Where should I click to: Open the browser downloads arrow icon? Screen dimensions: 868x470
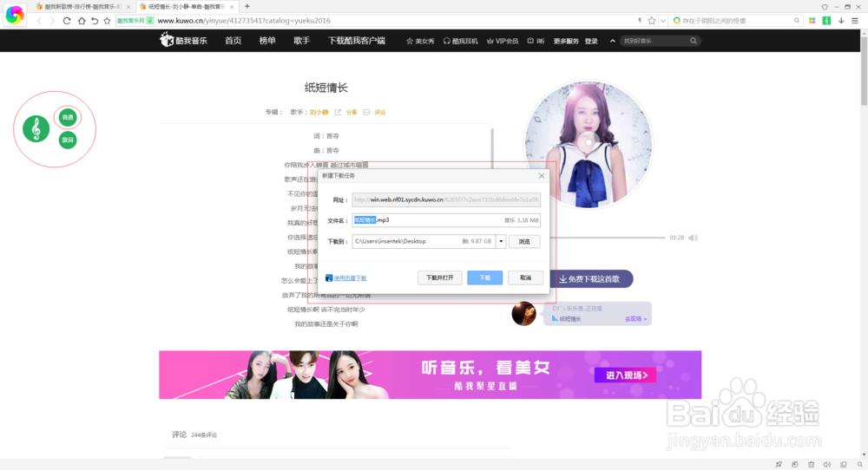click(841, 21)
